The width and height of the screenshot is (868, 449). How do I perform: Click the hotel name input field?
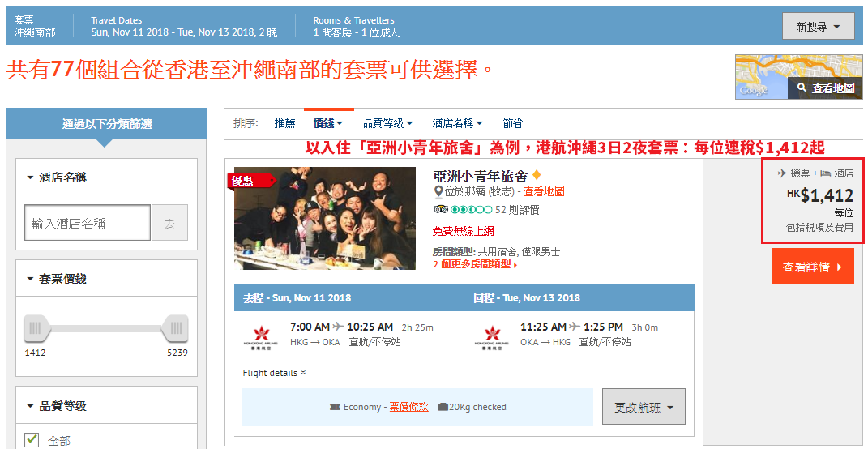[x=88, y=223]
